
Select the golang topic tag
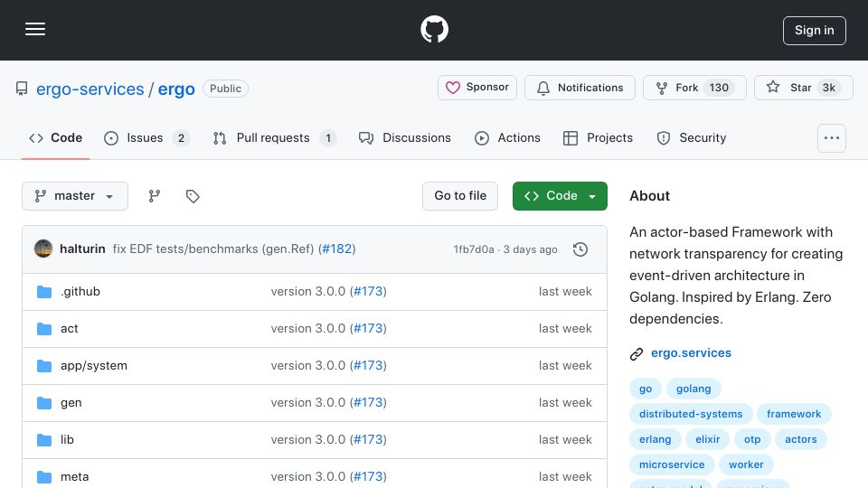pyautogui.click(x=693, y=389)
